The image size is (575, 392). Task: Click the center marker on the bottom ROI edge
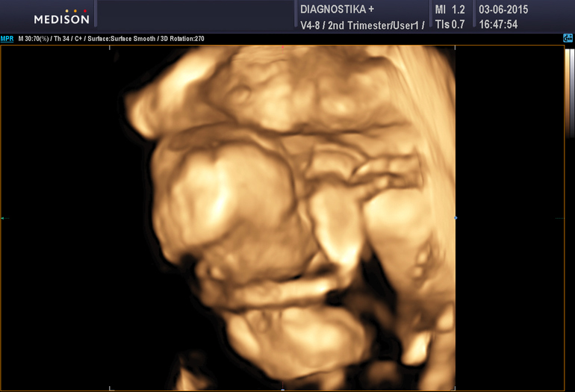(282, 388)
